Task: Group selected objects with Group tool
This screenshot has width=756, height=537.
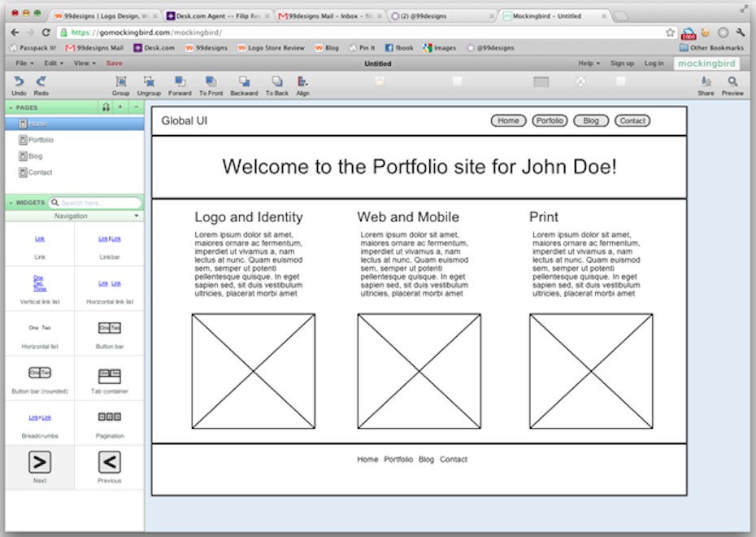Action: [x=121, y=81]
